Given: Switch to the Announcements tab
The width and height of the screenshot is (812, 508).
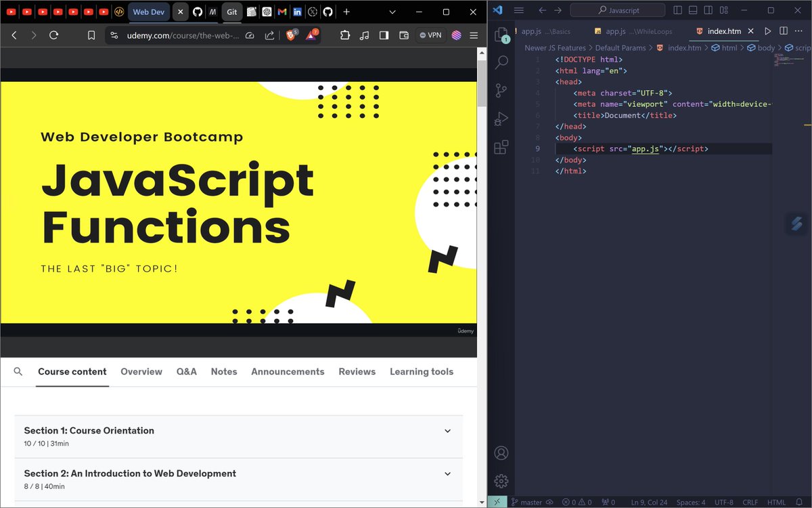Looking at the screenshot, I should point(288,371).
